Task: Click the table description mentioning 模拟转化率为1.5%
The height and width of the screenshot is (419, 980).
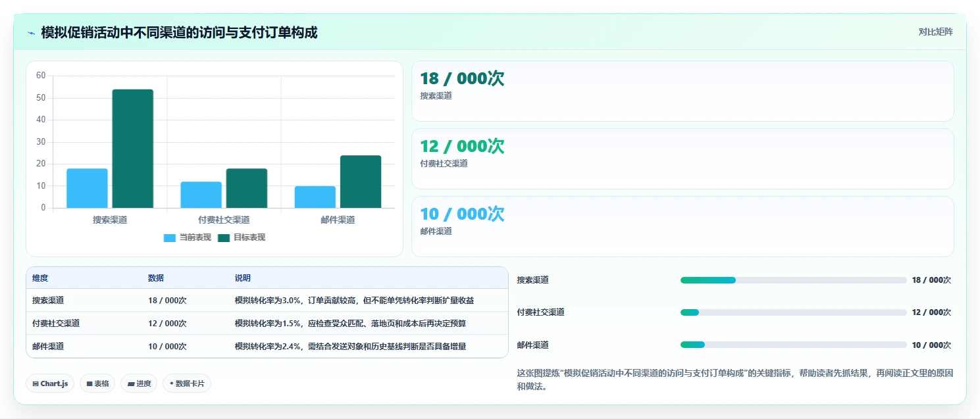Action: coord(351,323)
